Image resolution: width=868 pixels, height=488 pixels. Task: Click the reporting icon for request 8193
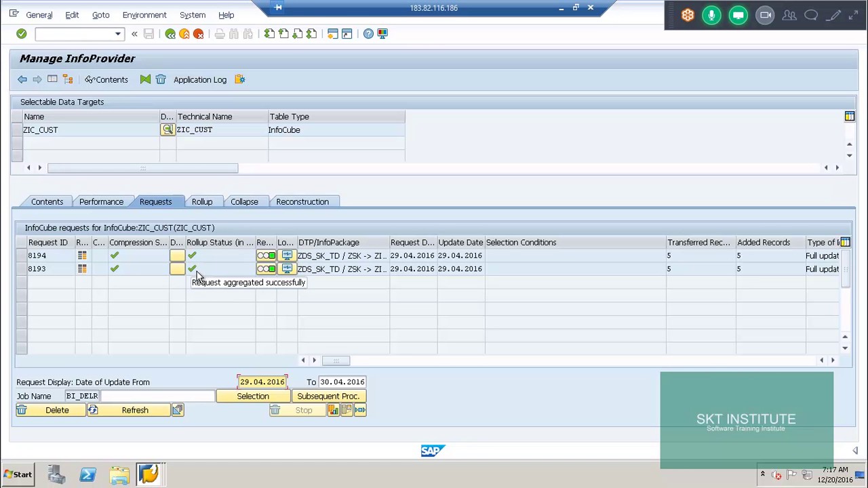82,269
